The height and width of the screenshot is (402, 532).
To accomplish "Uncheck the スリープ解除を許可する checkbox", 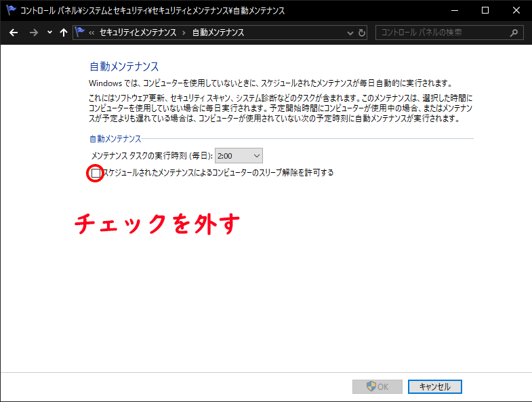I will 96,174.
